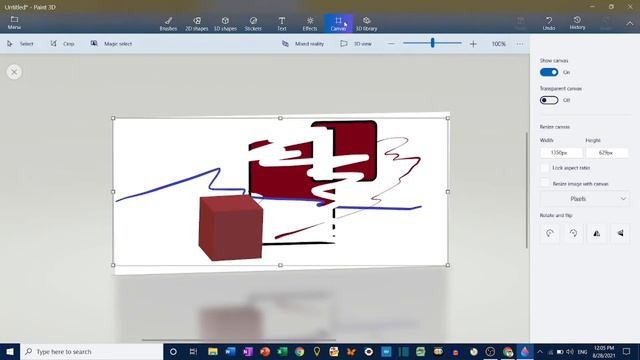Viewport: 640px width, 360px height.
Task: Click the bottom-right canvas resize handle
Action: [448, 265]
